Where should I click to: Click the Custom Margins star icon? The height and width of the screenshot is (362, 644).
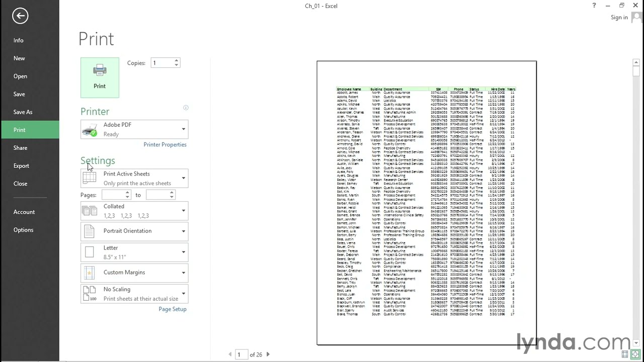coord(90,273)
